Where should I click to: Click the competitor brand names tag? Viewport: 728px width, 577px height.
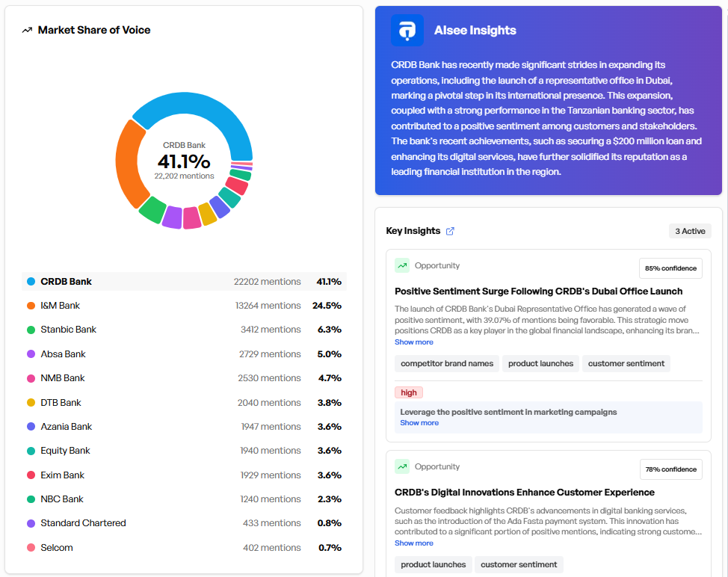pyautogui.click(x=447, y=364)
